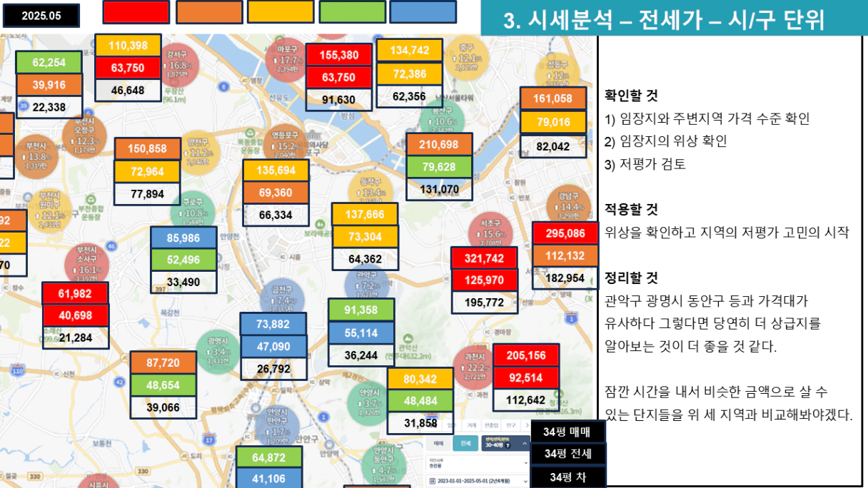The width and height of the screenshot is (868, 488).
Task: Open the 2023-01-01~2025-05-01 date range dropdown
Action: pos(478,480)
